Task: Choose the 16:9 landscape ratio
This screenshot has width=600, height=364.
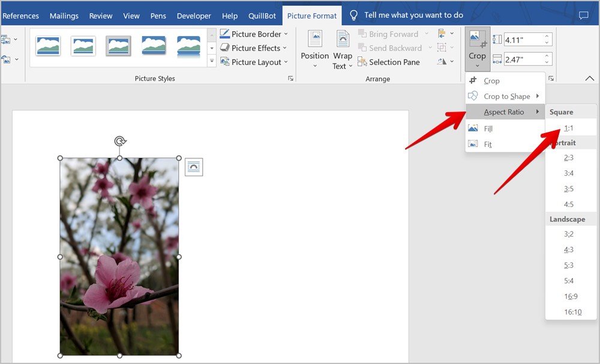Action: tap(571, 296)
